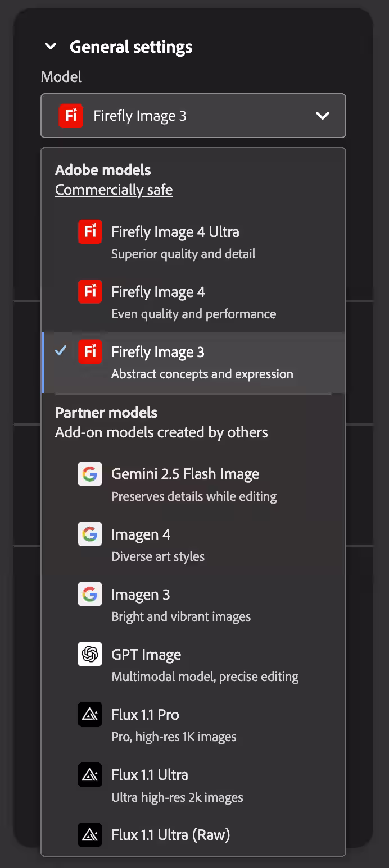The height and width of the screenshot is (868, 389).
Task: Choose Imagen 4 model
Action: pyautogui.click(x=193, y=544)
